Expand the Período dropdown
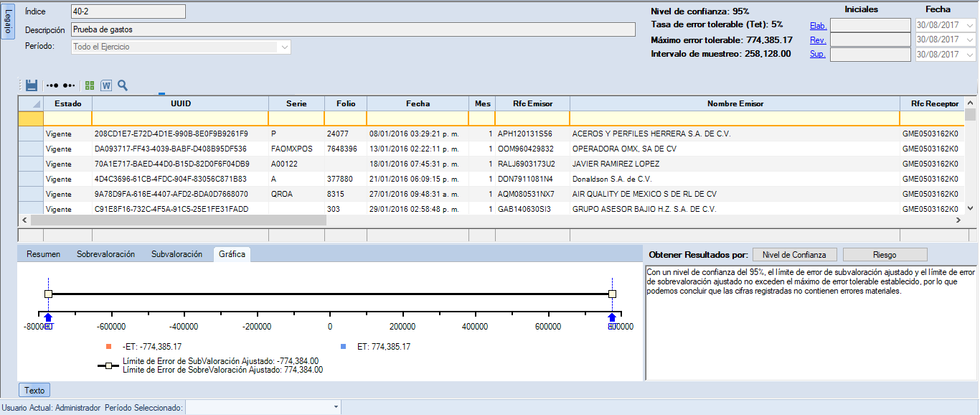Image resolution: width=980 pixels, height=415 pixels. [x=285, y=47]
